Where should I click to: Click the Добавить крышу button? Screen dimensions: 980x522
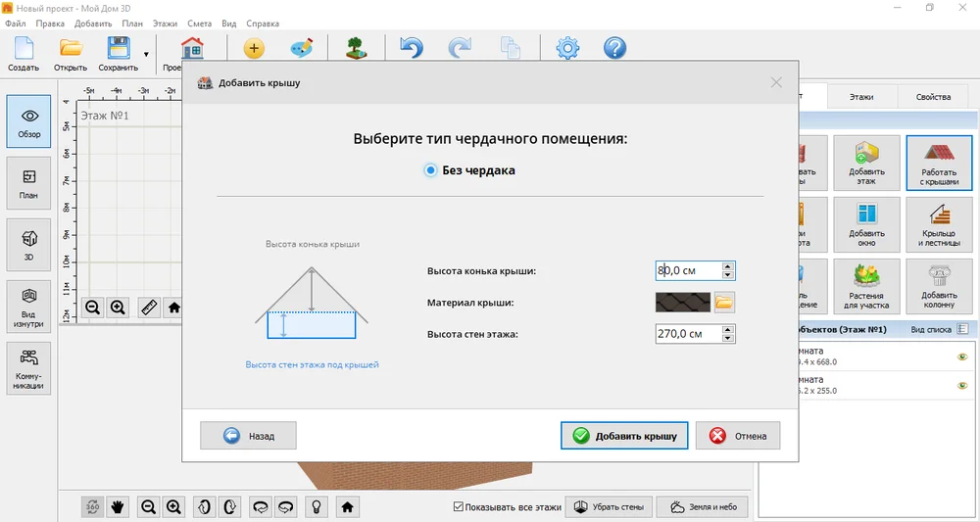pos(624,436)
